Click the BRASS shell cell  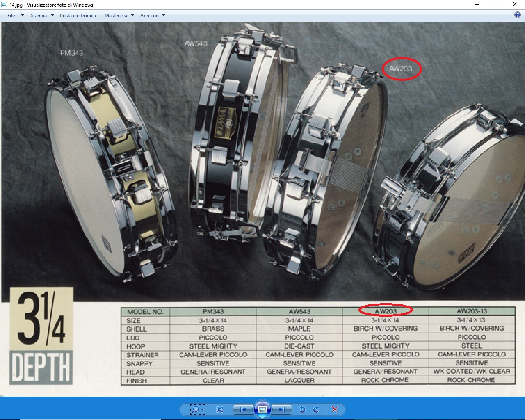[x=213, y=329]
